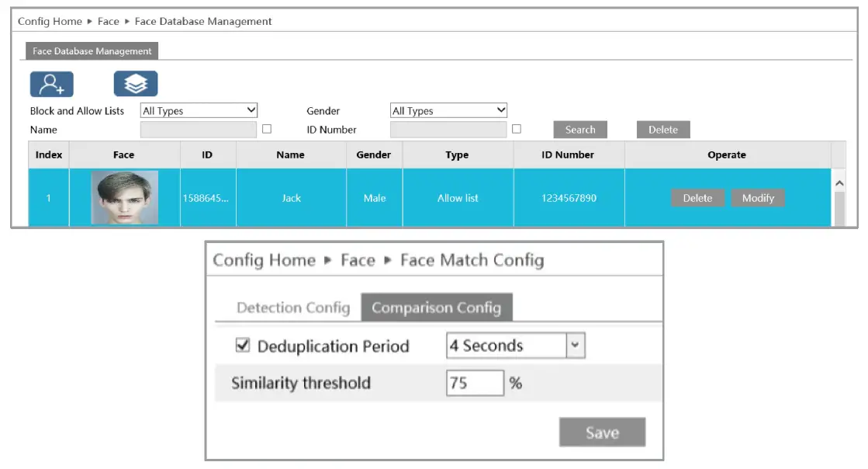Click the Delete button next to Search

(x=663, y=130)
